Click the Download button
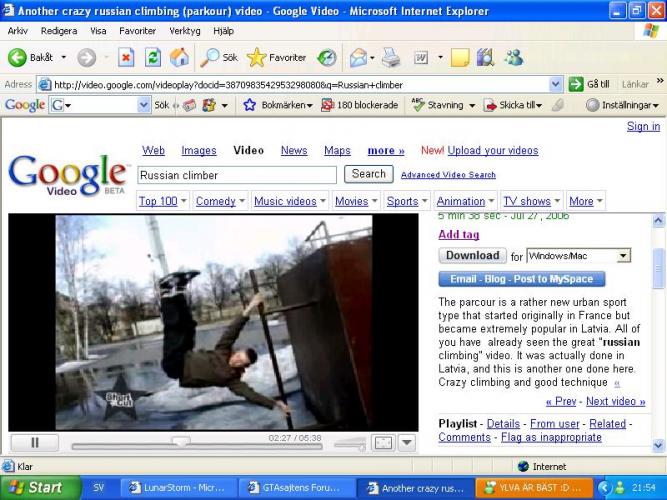Screen dimensions: 667x500 pyautogui.click(x=472, y=256)
